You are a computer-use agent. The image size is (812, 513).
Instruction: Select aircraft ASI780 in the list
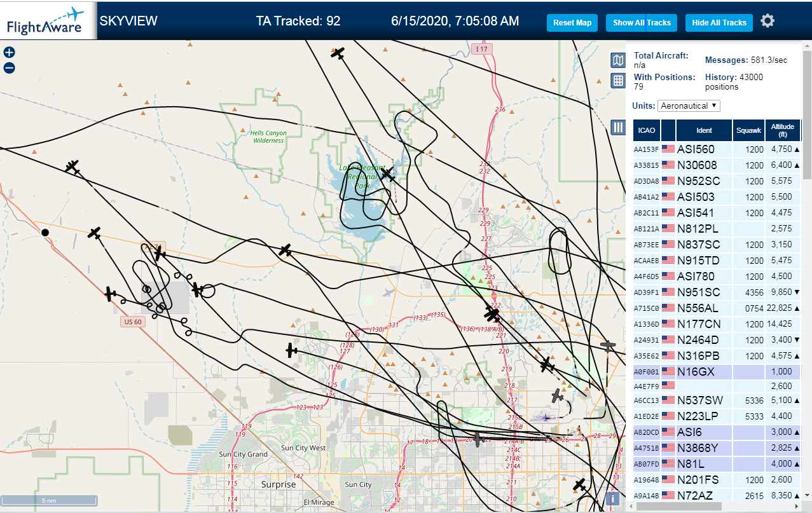click(x=717, y=277)
